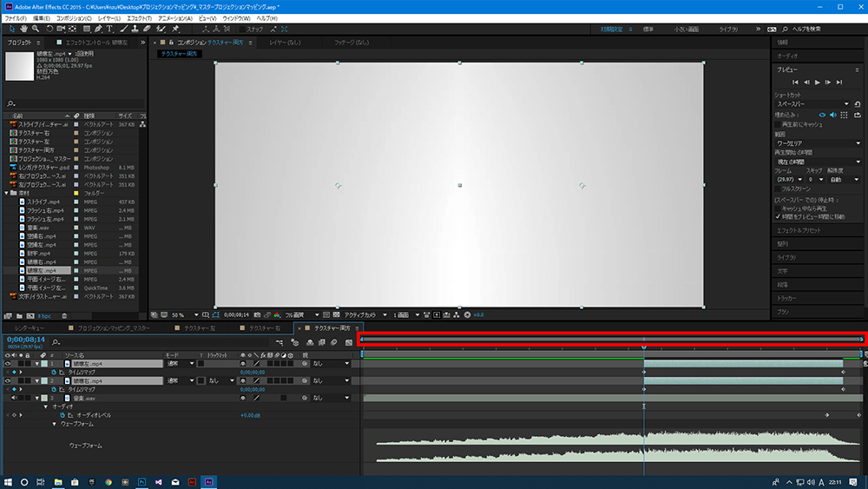Enable the 再生前にキャッシュ checkbox
The width and height of the screenshot is (868, 489).
click(x=777, y=124)
